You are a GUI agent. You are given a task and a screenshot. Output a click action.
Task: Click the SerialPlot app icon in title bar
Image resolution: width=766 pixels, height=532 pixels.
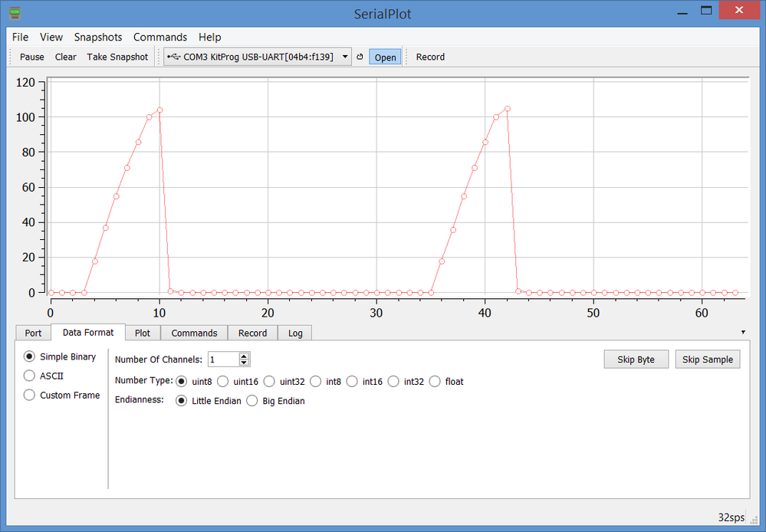click(x=15, y=13)
